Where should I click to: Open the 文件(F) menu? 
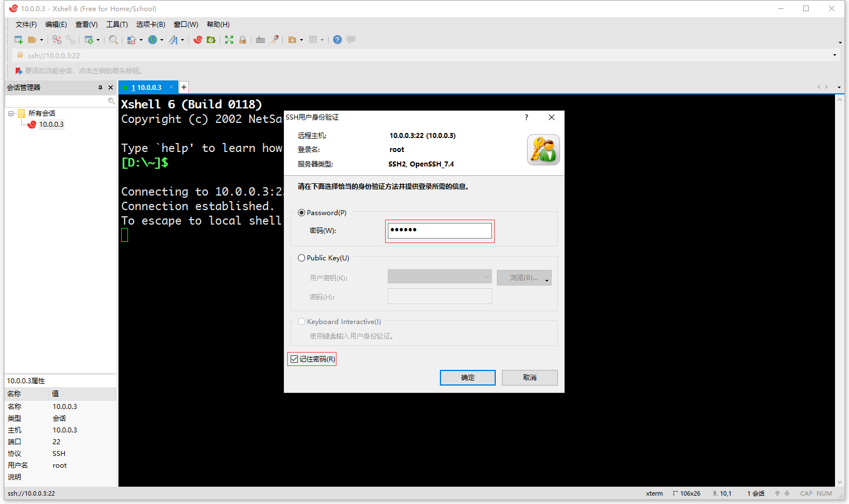(26, 25)
